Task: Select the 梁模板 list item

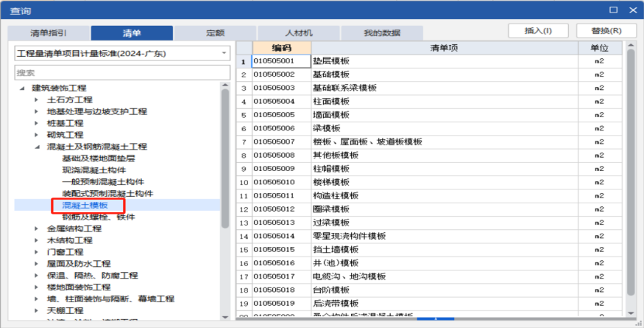Action: coord(327,128)
